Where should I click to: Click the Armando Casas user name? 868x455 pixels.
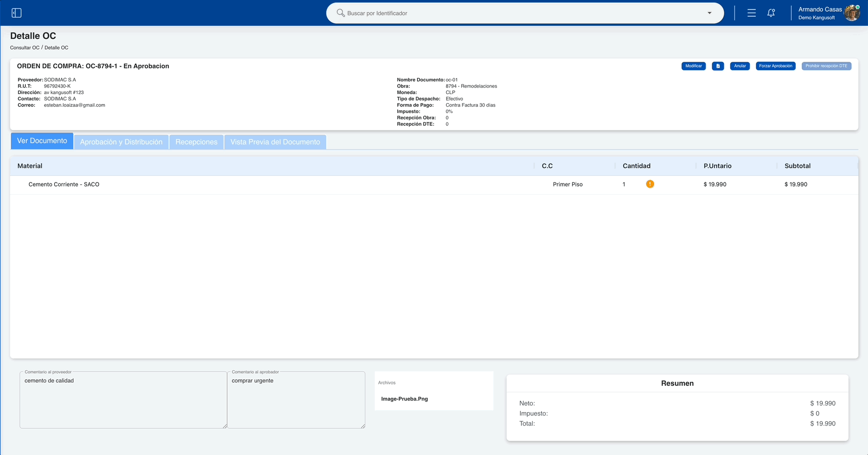tap(820, 10)
